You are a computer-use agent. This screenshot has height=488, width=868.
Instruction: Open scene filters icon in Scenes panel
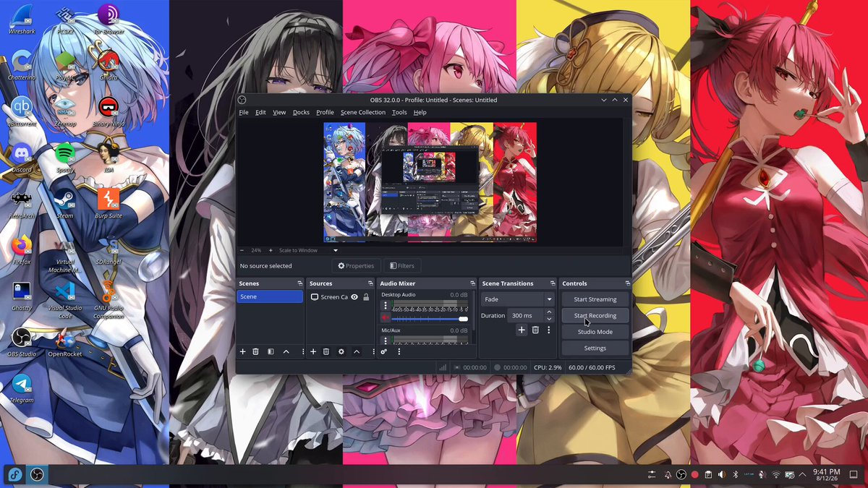(x=271, y=351)
